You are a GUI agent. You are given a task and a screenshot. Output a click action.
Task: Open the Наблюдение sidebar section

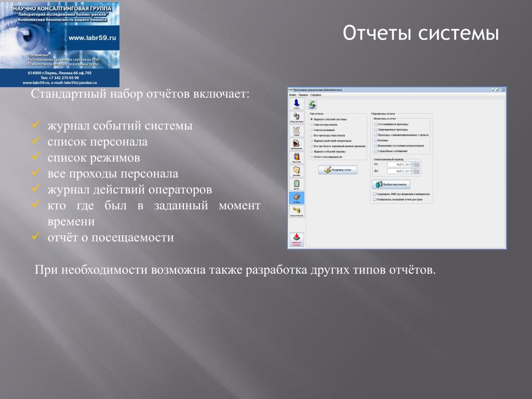pyautogui.click(x=297, y=144)
